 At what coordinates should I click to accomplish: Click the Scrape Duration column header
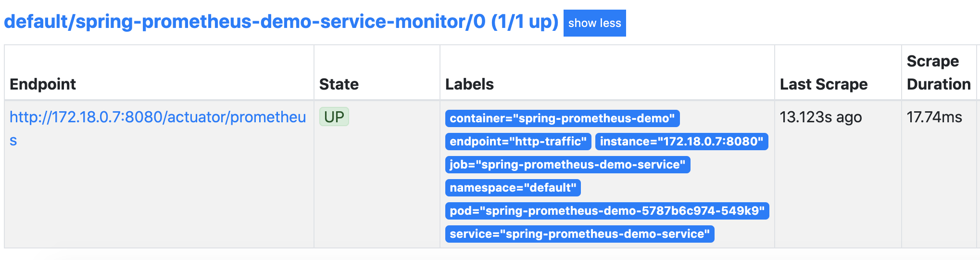[938, 73]
